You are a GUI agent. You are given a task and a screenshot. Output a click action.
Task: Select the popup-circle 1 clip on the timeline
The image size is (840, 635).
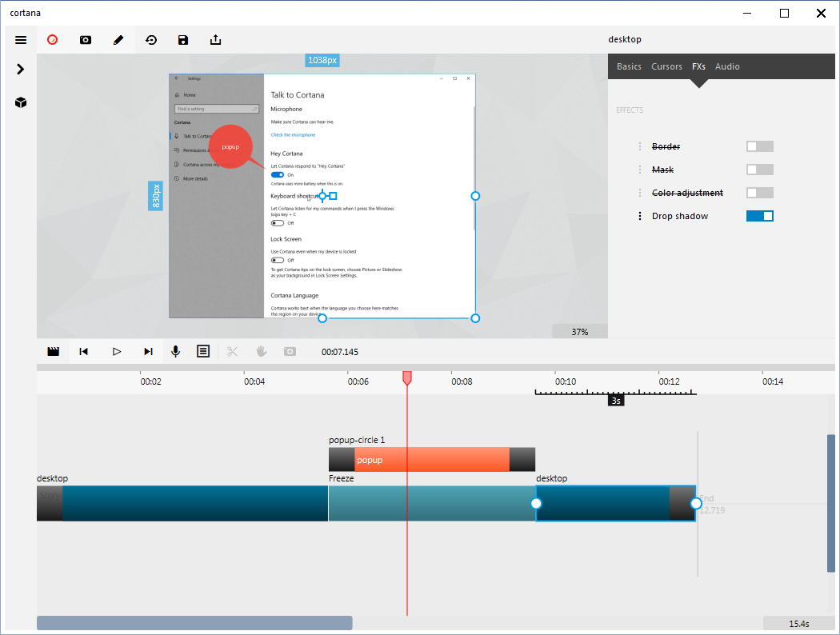tap(432, 459)
